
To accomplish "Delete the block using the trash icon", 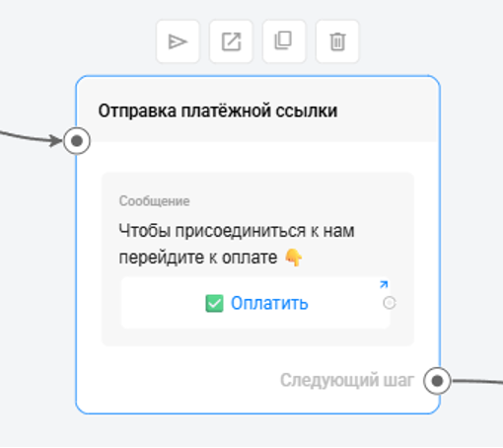I will (x=337, y=41).
